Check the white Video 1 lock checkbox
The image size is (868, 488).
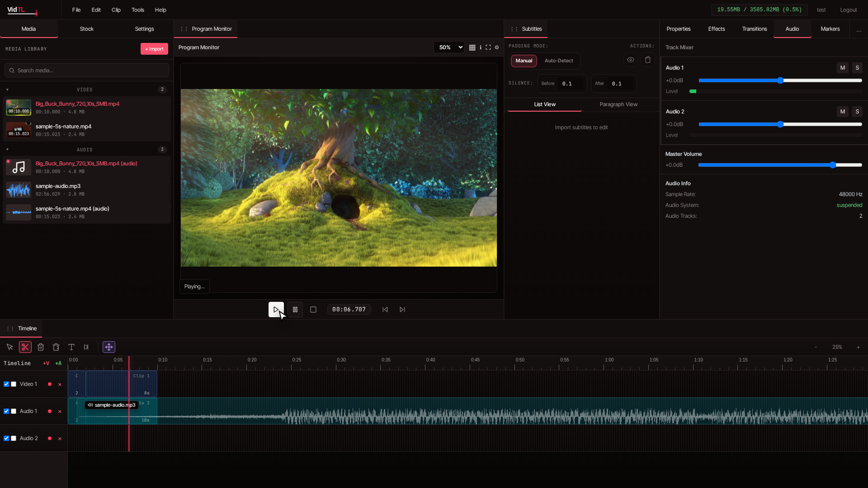click(14, 384)
